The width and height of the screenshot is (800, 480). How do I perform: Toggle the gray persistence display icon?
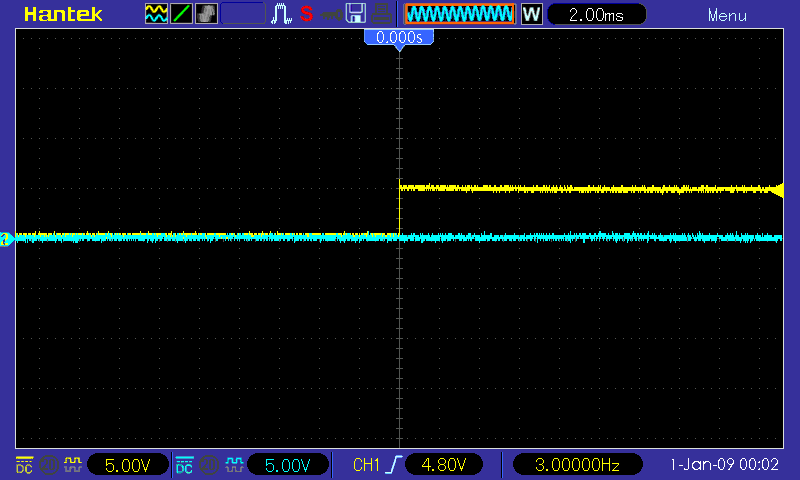coord(206,14)
